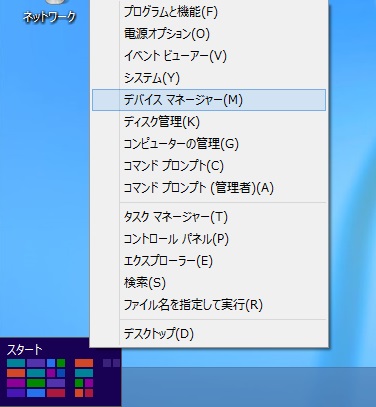Select the ネットワーク desktop icon
376x407 pixels.
pos(50,12)
